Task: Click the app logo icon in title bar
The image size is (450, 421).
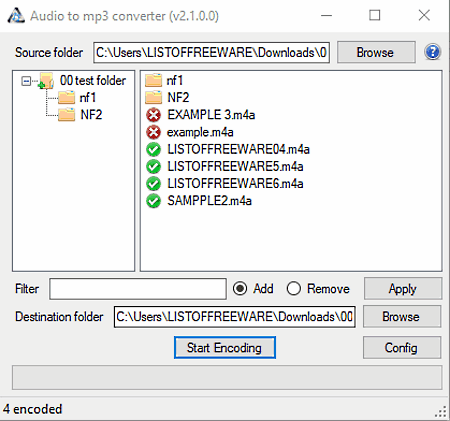Action: (16, 16)
